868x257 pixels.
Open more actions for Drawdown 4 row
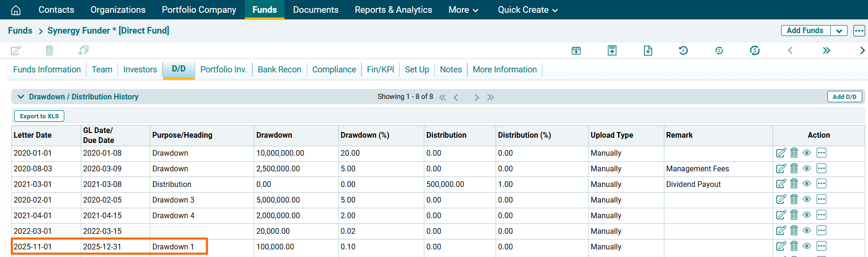(x=821, y=215)
